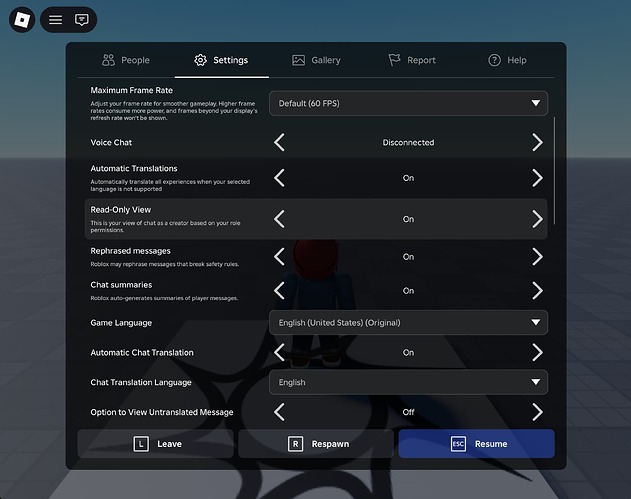Turn Automatic Chat Translation with left arrow
The image size is (631, 499).
[x=279, y=353]
